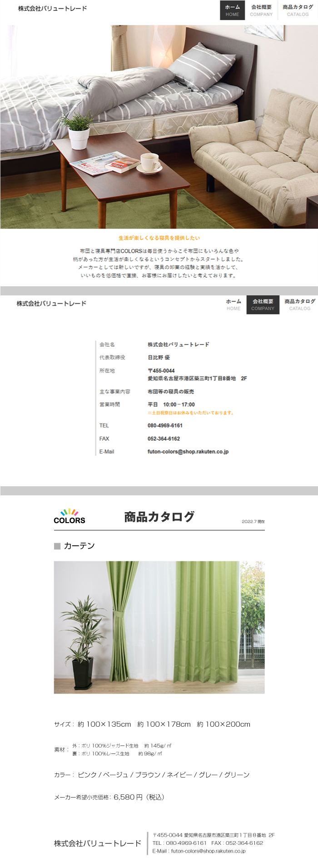
Task: Open the green curtain product photo
Action: click(x=159, y=627)
